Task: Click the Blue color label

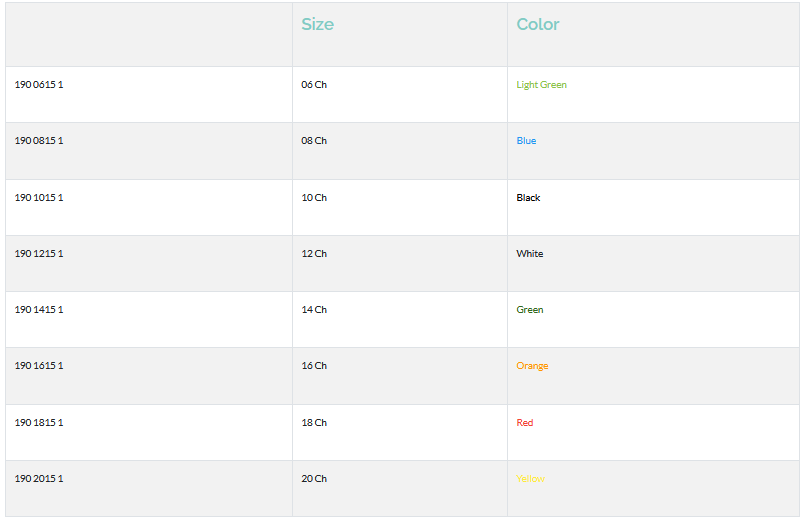Action: [526, 141]
